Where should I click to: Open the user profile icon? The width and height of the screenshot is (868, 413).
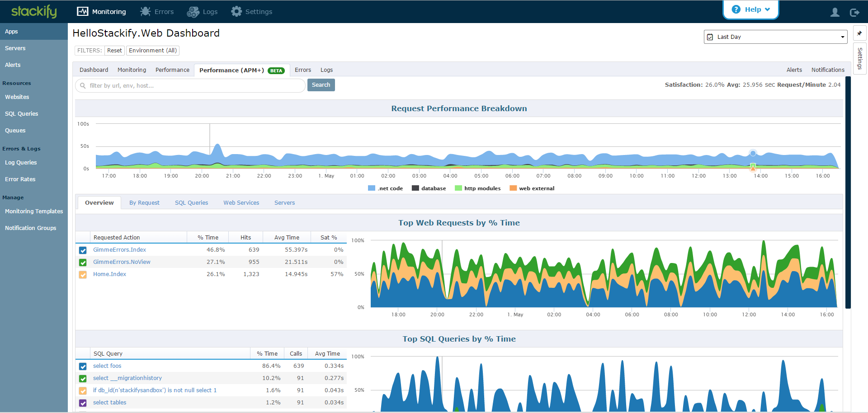point(835,12)
